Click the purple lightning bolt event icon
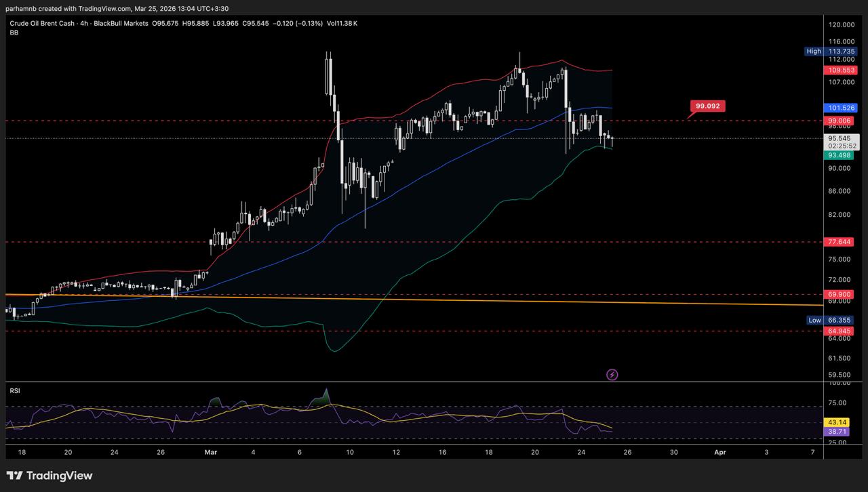868x492 pixels. pyautogui.click(x=612, y=374)
